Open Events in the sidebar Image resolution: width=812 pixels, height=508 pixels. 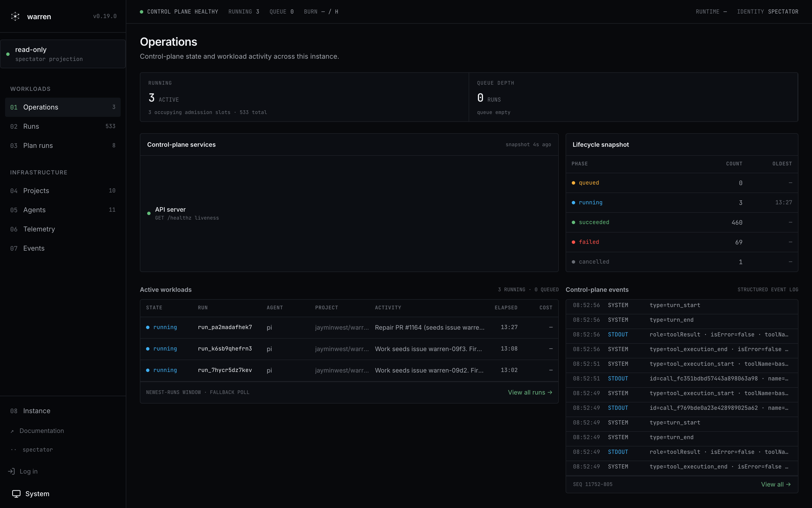63,248
